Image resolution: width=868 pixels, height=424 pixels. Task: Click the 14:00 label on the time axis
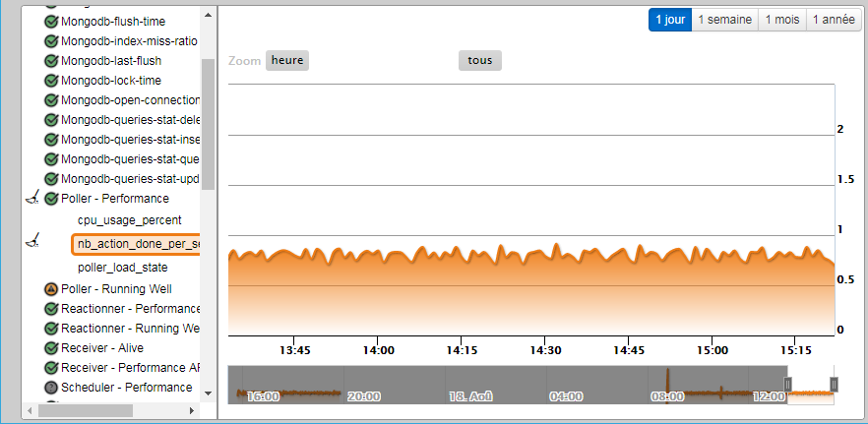[378, 350]
